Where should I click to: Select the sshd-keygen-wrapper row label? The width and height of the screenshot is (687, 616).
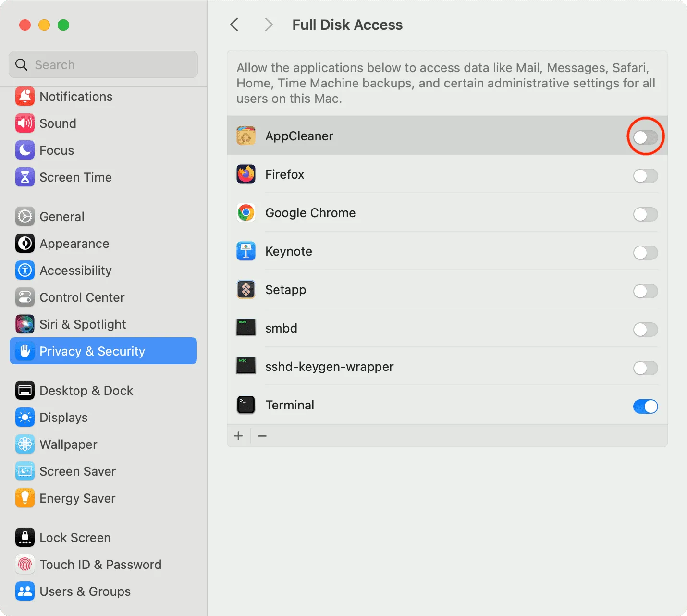pos(330,367)
